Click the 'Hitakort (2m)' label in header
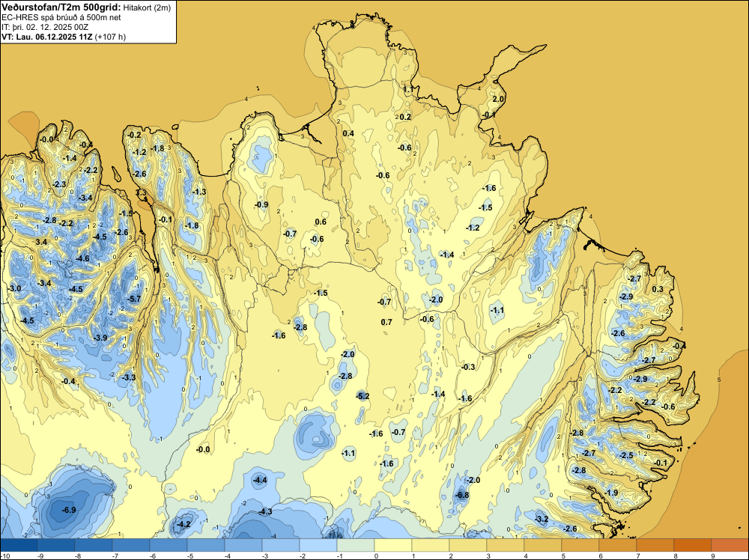 click(x=146, y=7)
